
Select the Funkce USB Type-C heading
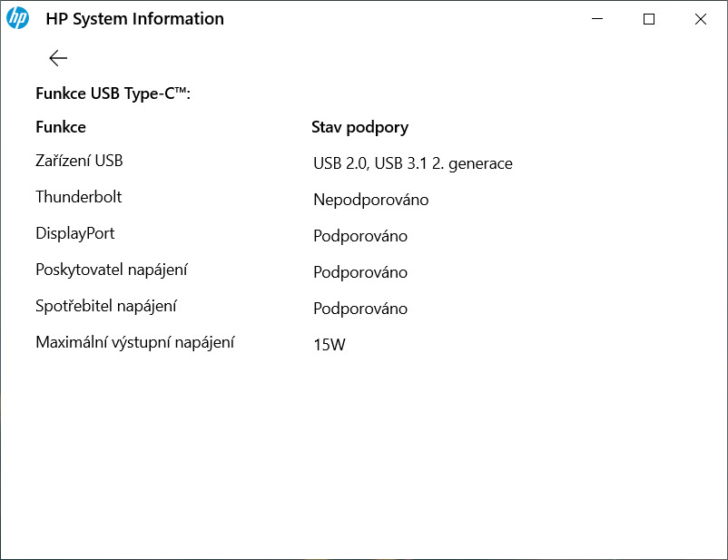[113, 93]
